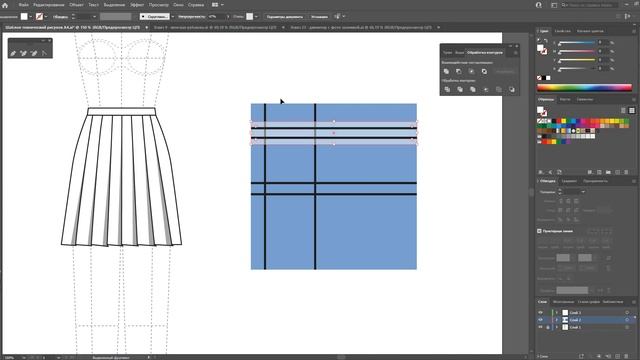Viewport: 640px width, 360px height.
Task: Open the Редактирование menu
Action: pyautogui.click(x=49, y=5)
